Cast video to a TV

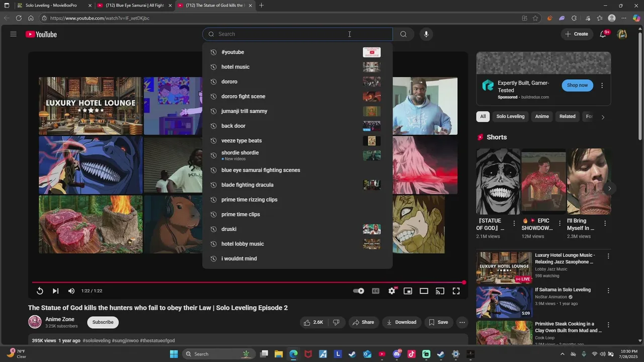(x=440, y=291)
